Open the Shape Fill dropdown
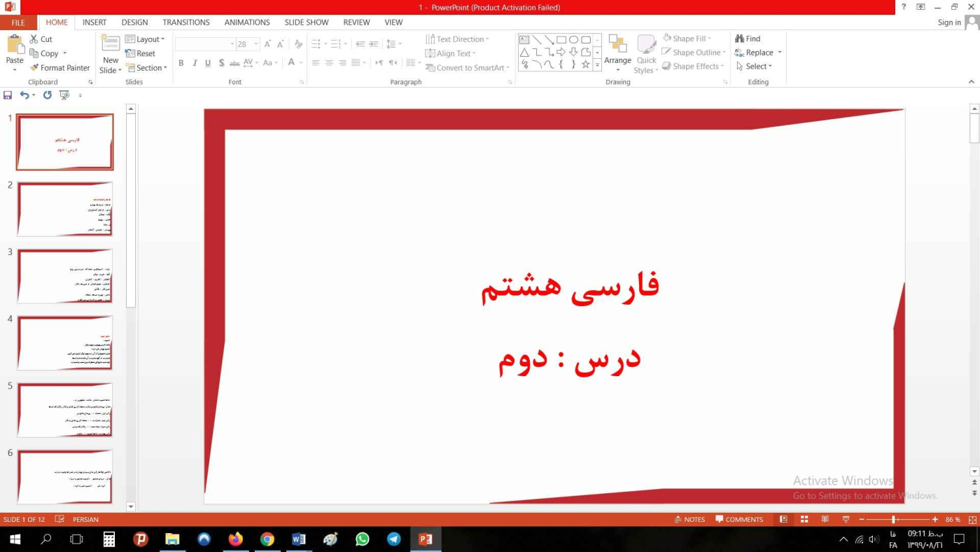 [687, 39]
